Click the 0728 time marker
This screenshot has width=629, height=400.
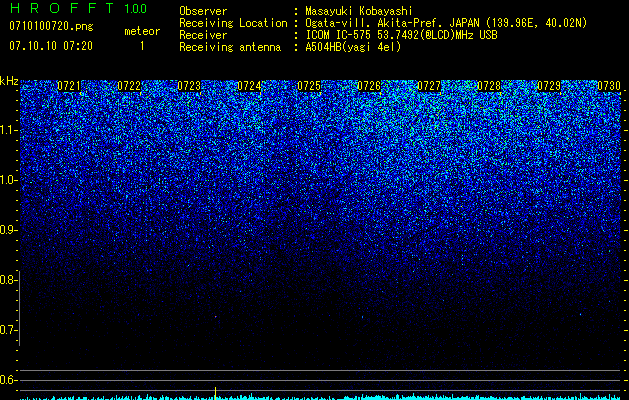click(x=489, y=86)
